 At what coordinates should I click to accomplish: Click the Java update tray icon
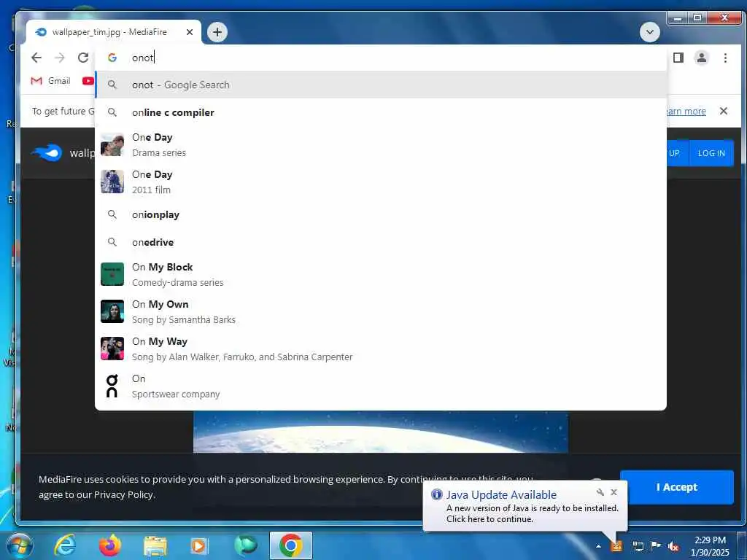pos(616,546)
